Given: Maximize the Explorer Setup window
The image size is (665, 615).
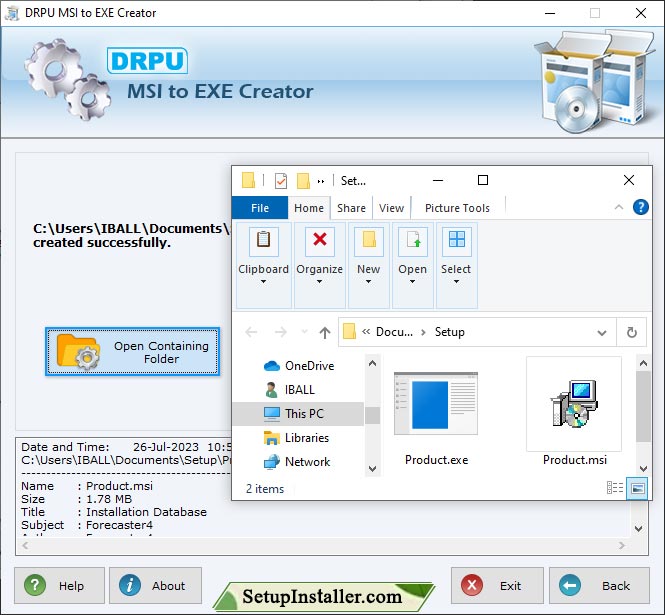Looking at the screenshot, I should pos(483,180).
